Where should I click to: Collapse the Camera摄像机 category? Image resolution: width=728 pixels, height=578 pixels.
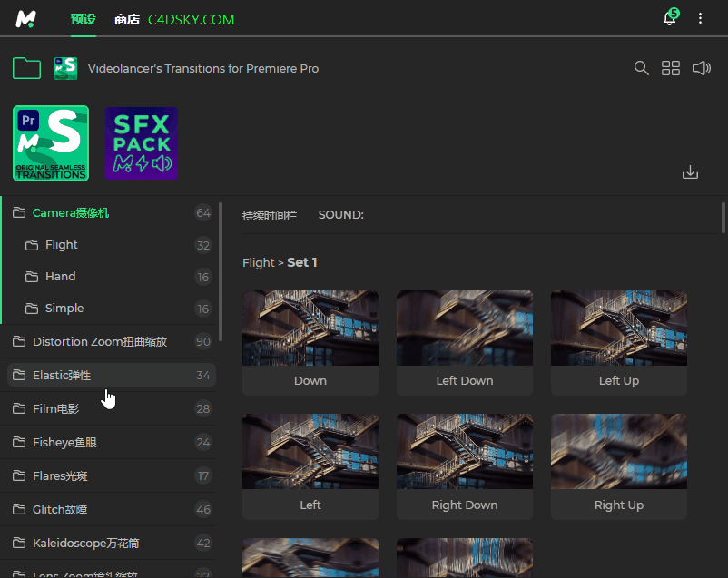pos(109,213)
